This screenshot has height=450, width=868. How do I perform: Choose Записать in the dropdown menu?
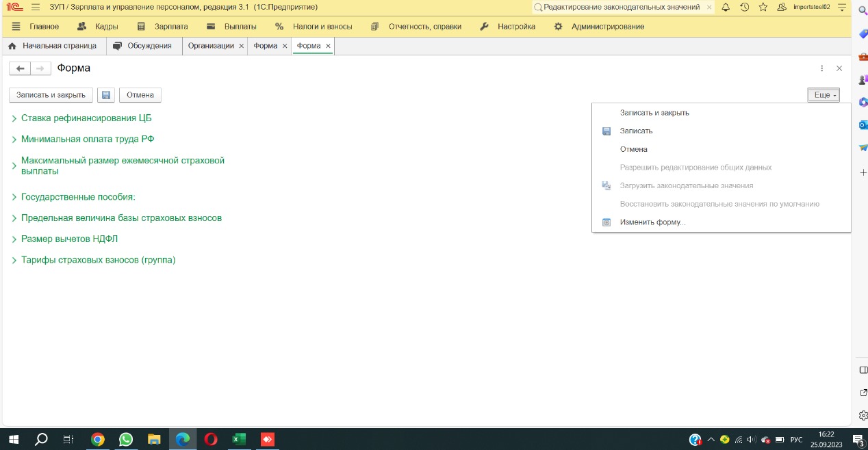coord(636,131)
